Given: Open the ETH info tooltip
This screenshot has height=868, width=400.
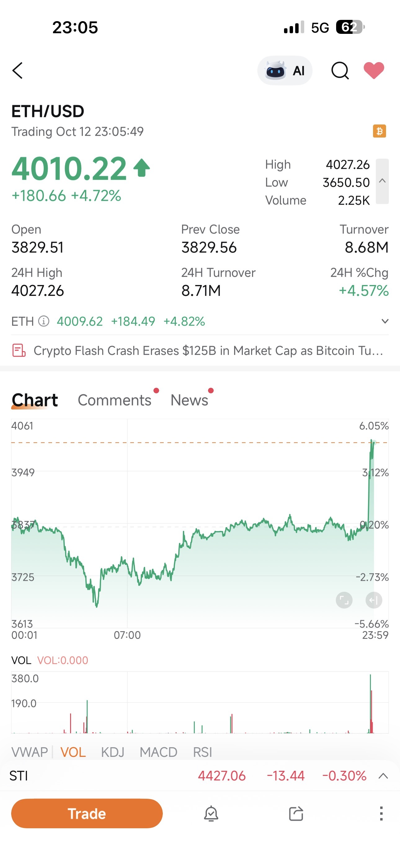Looking at the screenshot, I should point(43,322).
